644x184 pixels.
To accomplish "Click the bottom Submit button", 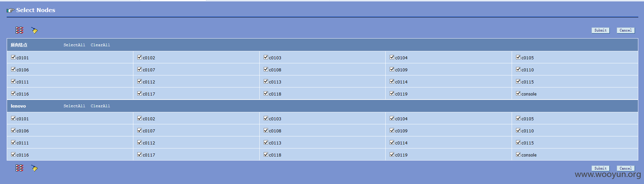I will click(x=600, y=168).
